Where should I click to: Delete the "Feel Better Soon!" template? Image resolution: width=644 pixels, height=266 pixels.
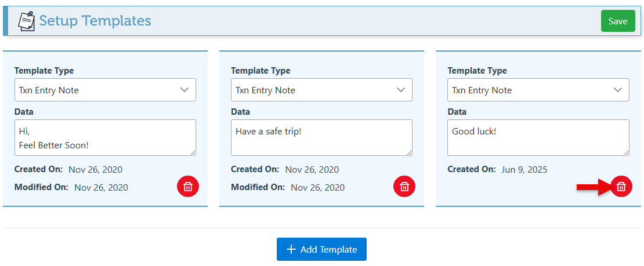pos(188,186)
